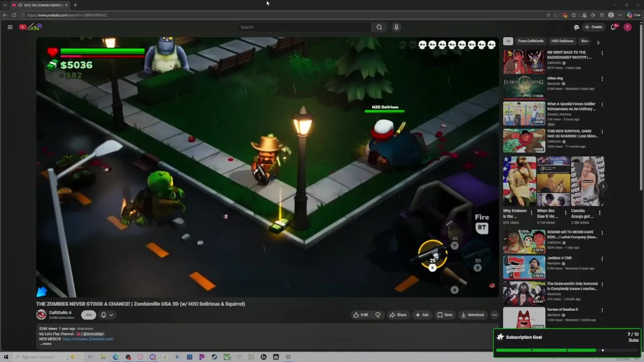Focus the YouTube search field
Screen dimensions: 644x362
coord(304,27)
